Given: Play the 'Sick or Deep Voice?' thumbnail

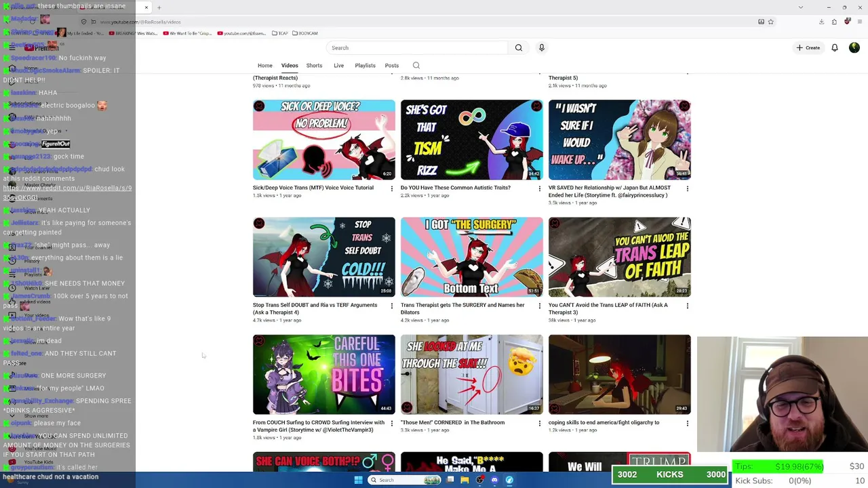Looking at the screenshot, I should [324, 140].
